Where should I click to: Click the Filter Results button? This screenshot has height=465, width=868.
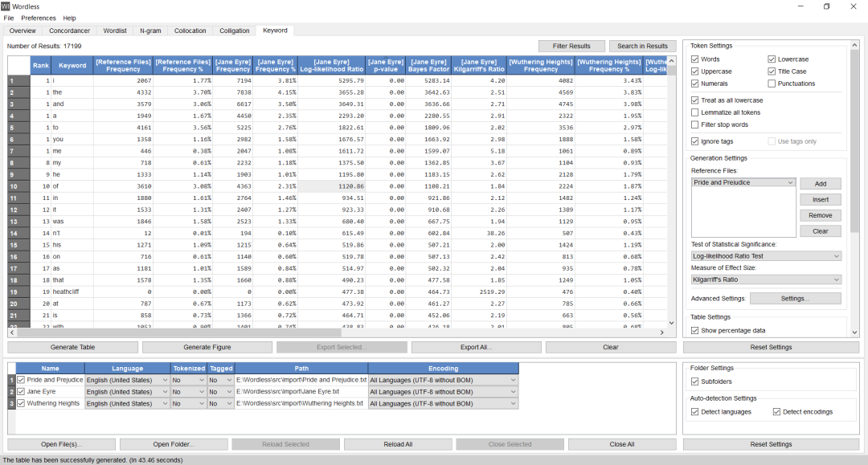(571, 46)
